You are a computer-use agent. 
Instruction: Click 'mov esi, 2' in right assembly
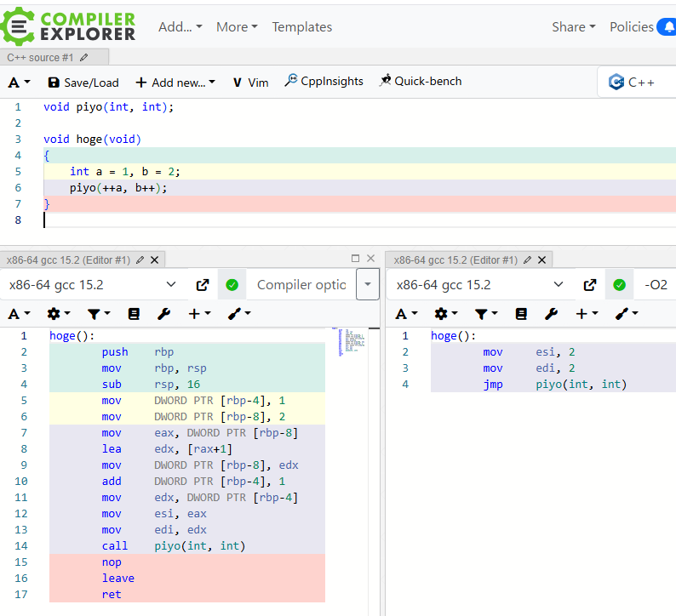pos(529,352)
